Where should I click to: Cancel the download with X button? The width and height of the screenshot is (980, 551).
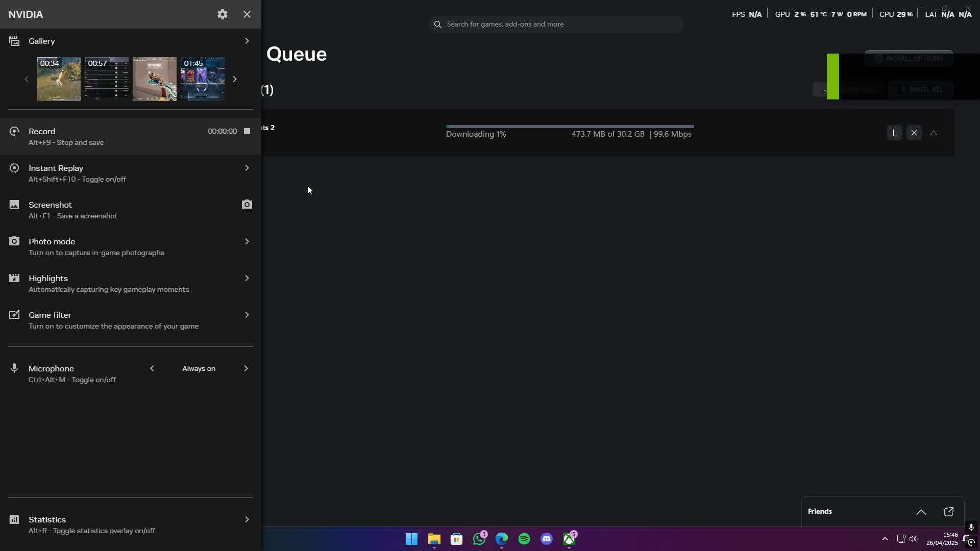click(x=914, y=133)
